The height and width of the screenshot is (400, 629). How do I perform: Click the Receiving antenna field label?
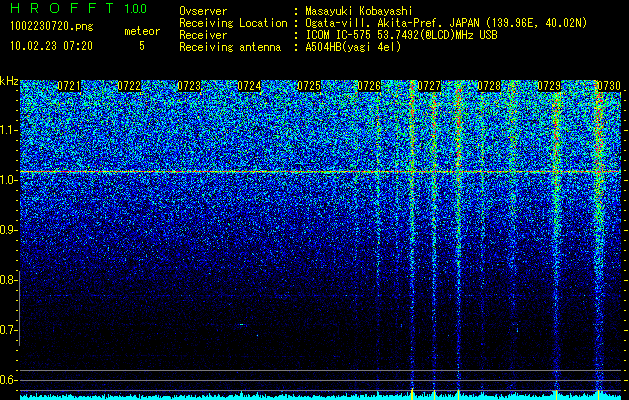pos(230,47)
